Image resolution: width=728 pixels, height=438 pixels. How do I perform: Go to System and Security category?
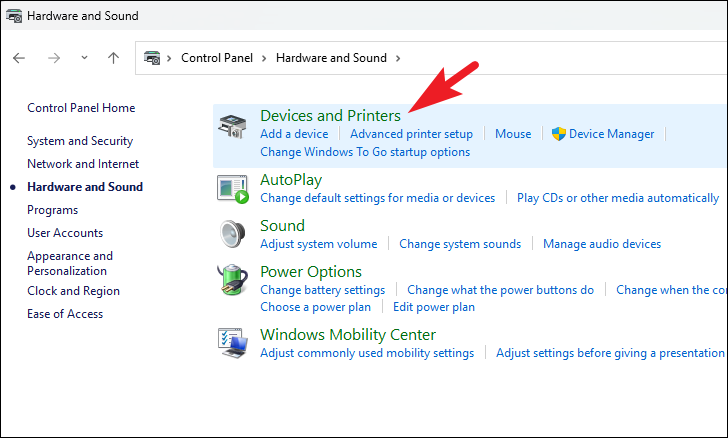80,141
